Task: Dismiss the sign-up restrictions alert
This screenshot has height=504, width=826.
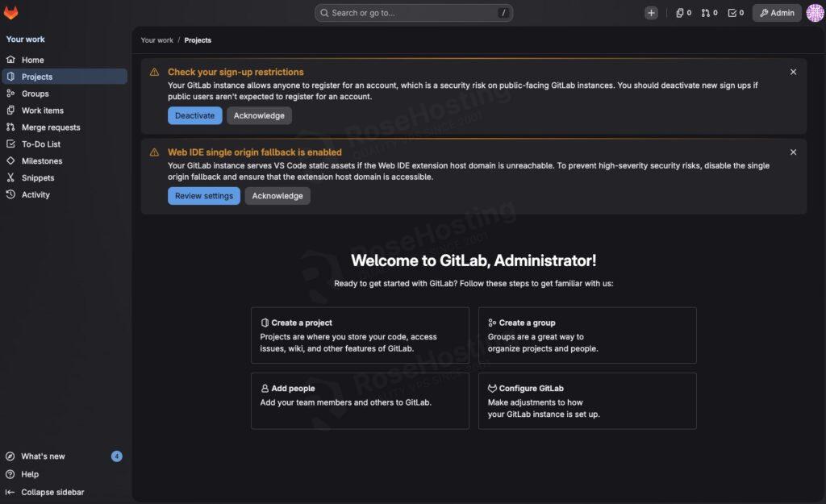Action: pos(793,72)
